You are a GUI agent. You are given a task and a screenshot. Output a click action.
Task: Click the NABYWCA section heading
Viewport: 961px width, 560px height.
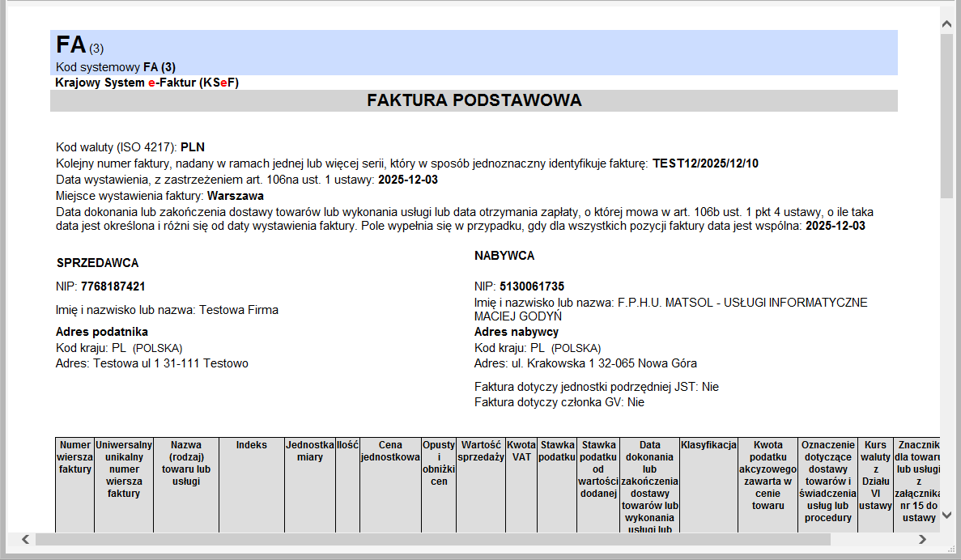pos(504,256)
